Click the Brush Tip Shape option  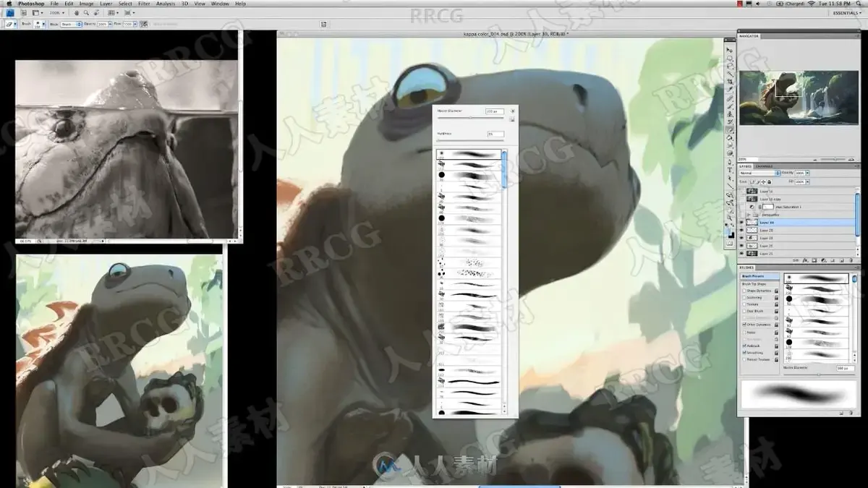753,284
